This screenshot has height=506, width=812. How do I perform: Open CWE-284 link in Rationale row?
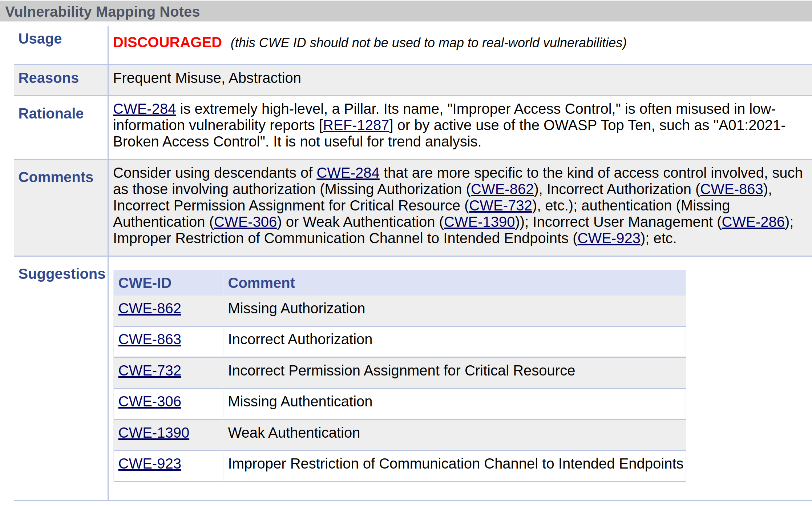(144, 109)
